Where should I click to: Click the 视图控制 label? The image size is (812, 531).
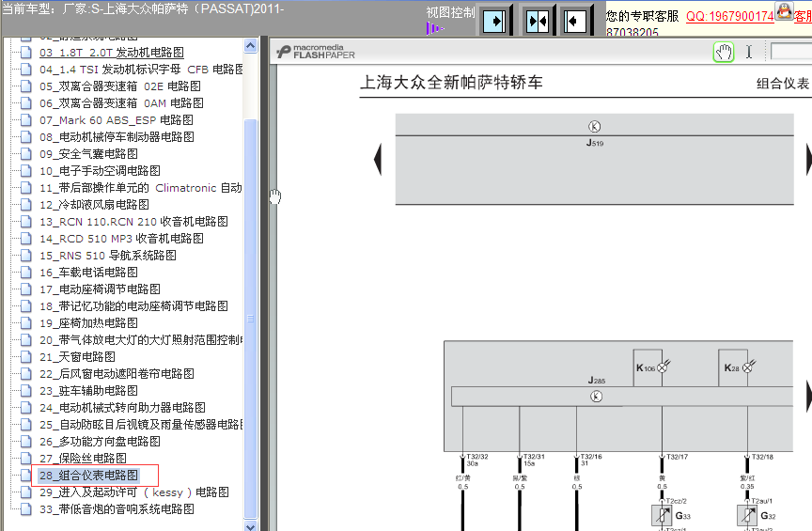pos(450,12)
